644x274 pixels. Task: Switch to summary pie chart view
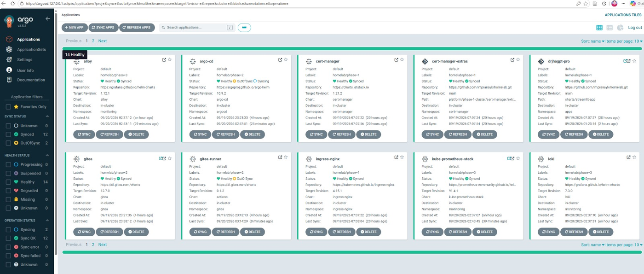tap(620, 28)
